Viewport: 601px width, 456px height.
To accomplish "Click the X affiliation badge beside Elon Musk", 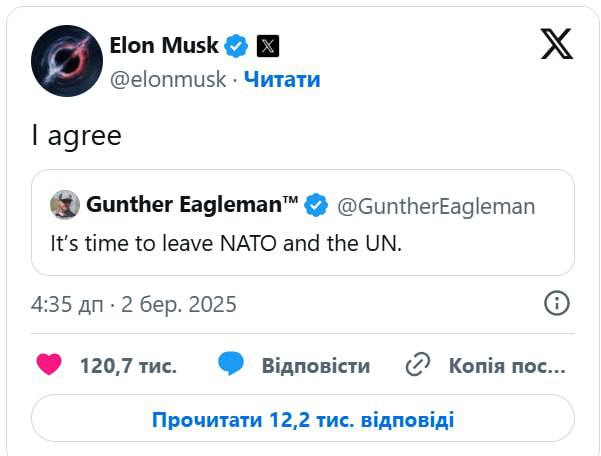I will click(267, 45).
